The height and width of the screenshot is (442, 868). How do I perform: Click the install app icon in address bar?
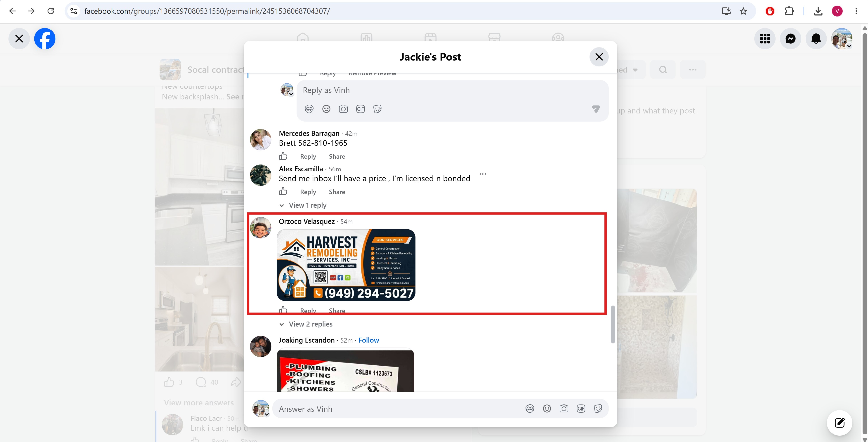pyautogui.click(x=726, y=11)
